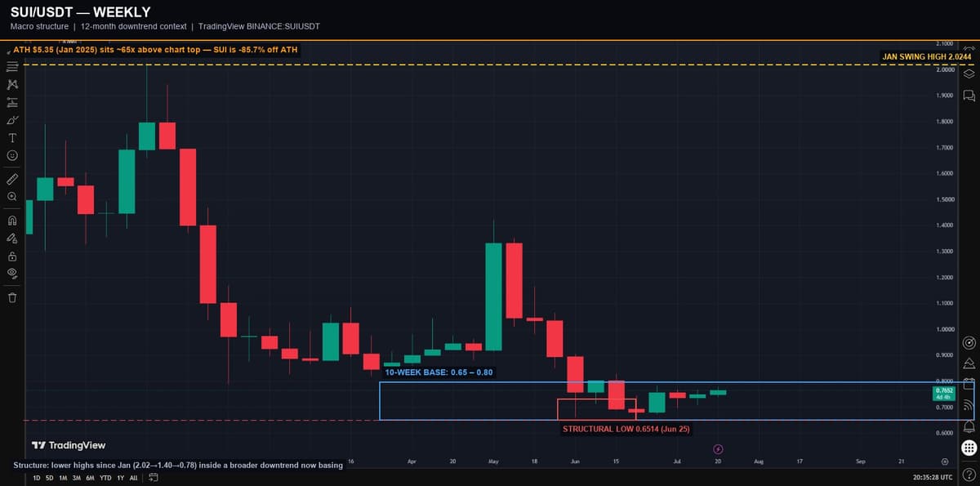The height and width of the screenshot is (486, 980).
Task: Open the object tree layers icon
Action: click(969, 73)
